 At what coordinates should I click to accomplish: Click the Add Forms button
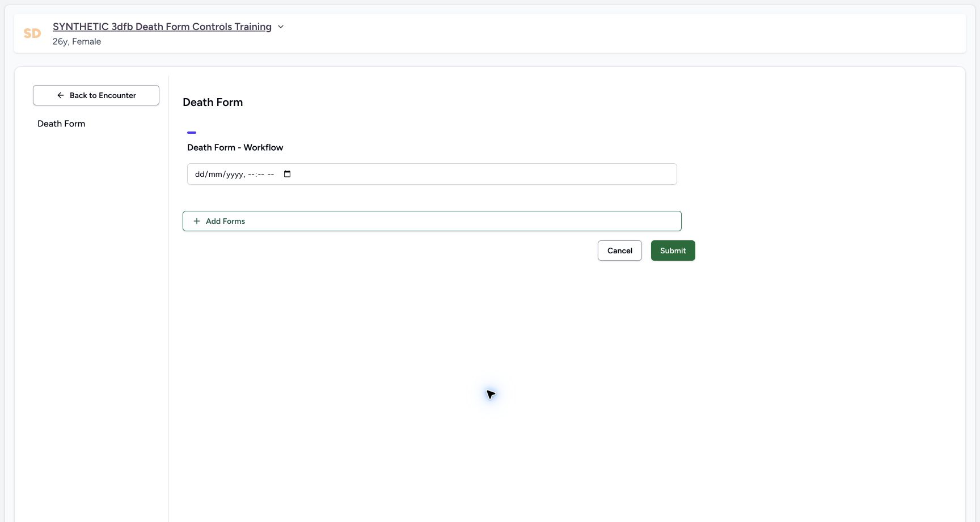click(x=432, y=221)
